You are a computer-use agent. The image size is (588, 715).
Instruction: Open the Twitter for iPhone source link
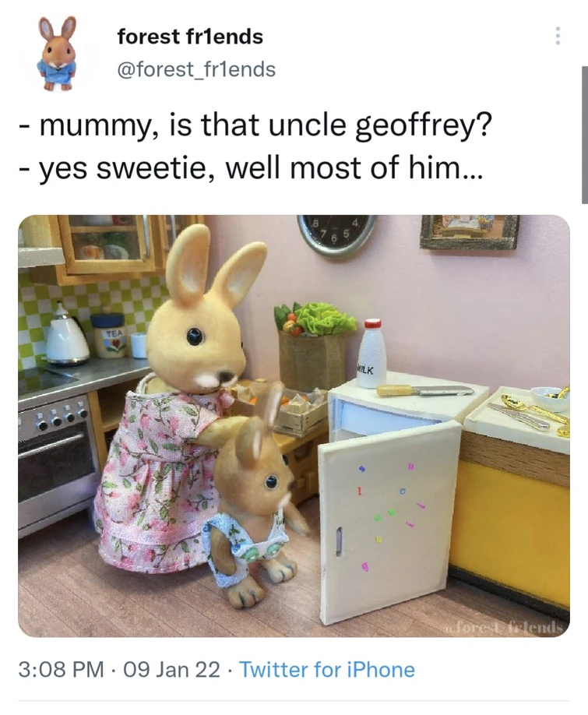pyautogui.click(x=327, y=670)
